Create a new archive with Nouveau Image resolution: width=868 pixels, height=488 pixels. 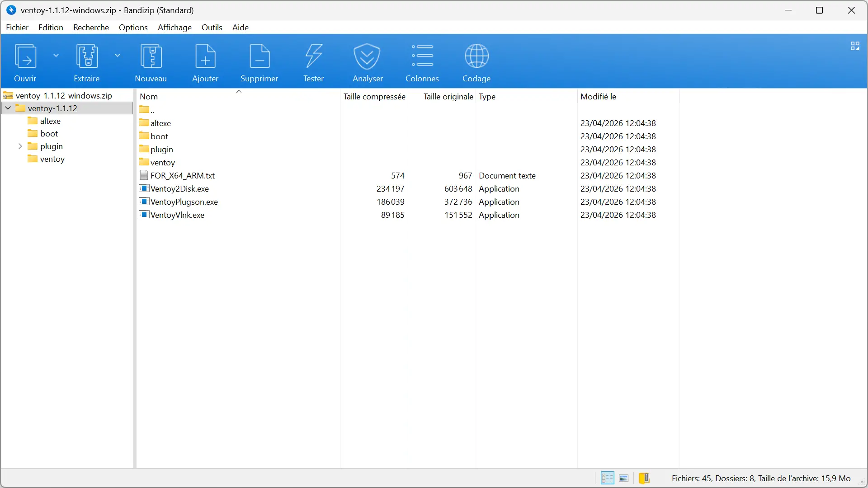[151, 62]
